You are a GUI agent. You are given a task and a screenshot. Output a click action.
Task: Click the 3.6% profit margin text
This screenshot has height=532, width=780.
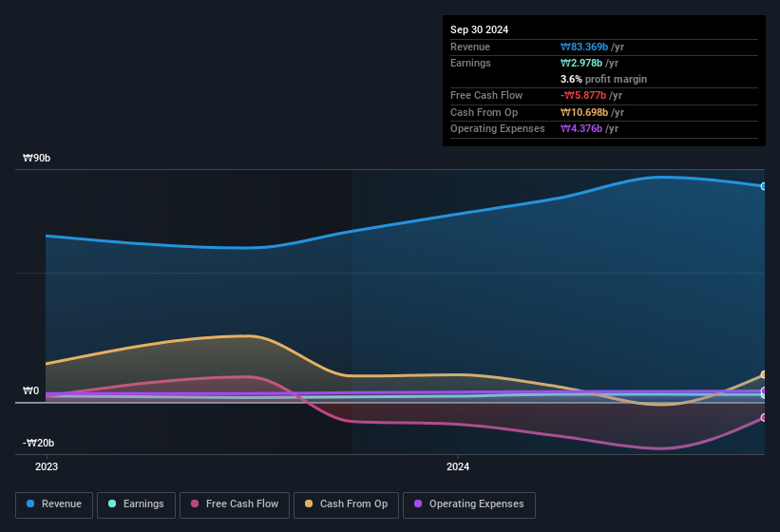(x=603, y=79)
